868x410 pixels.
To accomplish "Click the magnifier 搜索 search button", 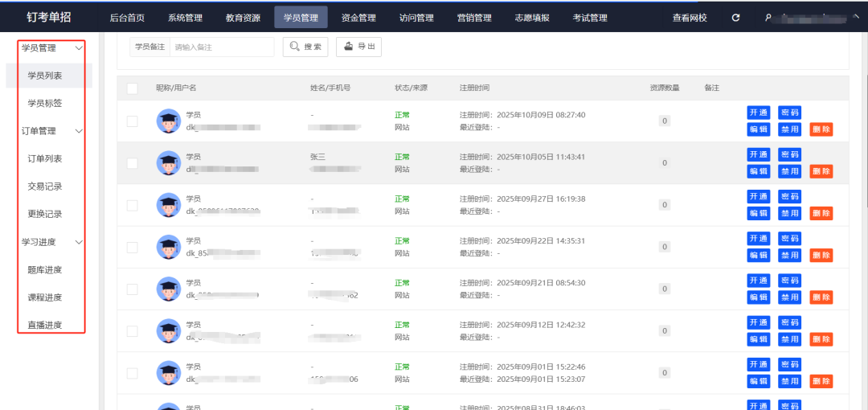I will point(305,47).
